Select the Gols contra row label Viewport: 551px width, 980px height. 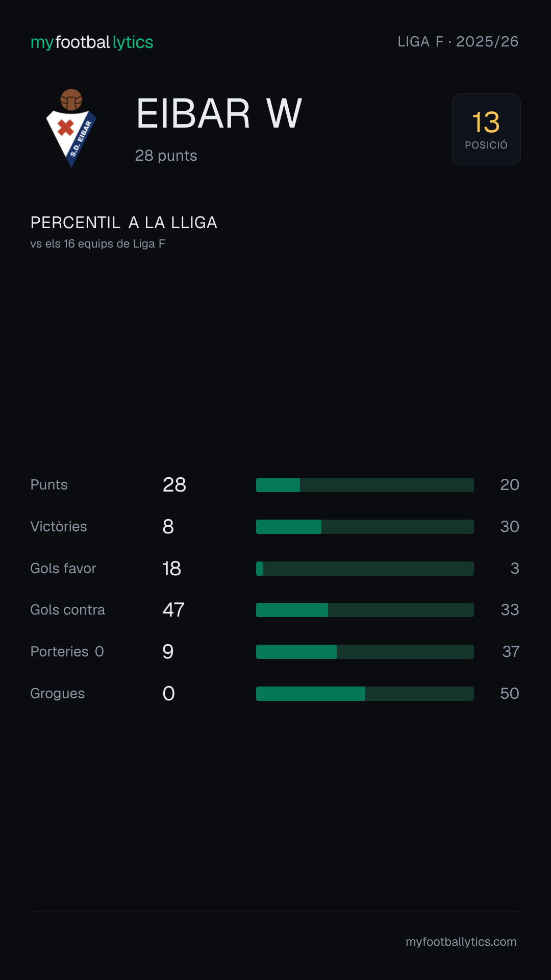point(68,610)
